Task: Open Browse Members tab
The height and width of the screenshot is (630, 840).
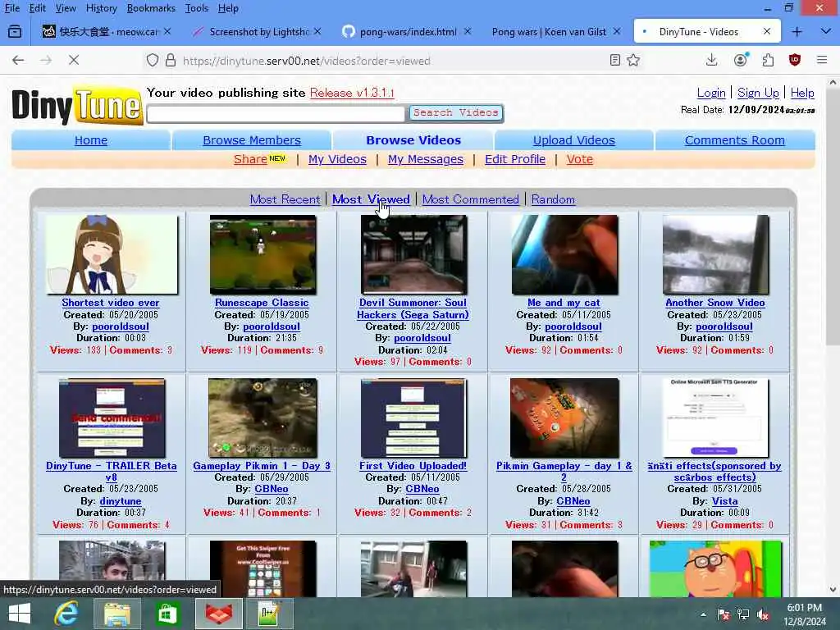Action: (x=252, y=140)
